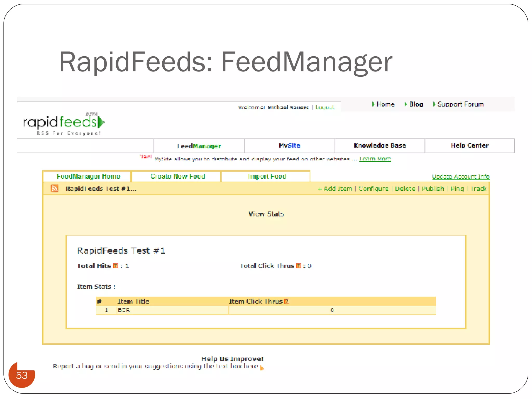Viewport: 532px width, 399px height.
Task: Click the Learn More link
Action: pyautogui.click(x=375, y=159)
